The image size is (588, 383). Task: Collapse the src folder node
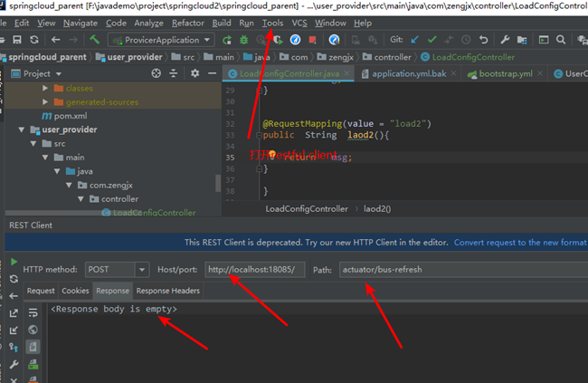33,143
